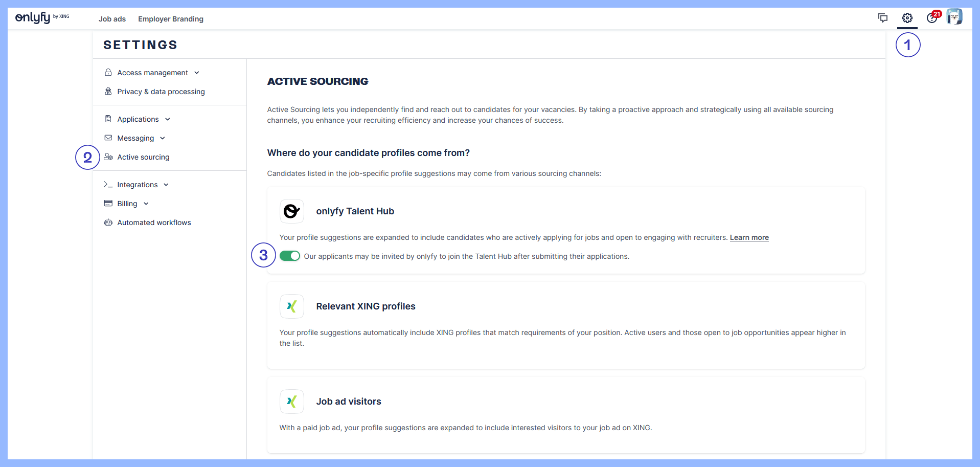This screenshot has height=467, width=980.
Task: Click the person-with-gear icon for Active sourcing
Action: 108,157
